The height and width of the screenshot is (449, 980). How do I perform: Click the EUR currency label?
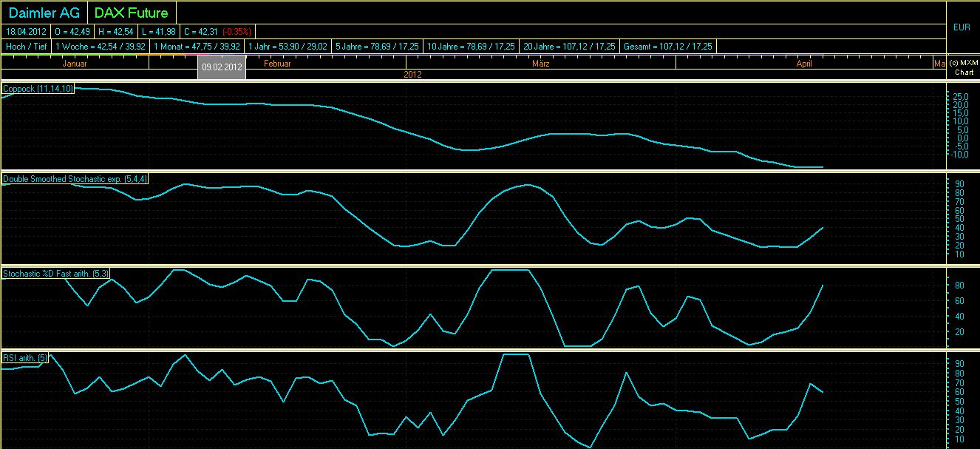[x=962, y=27]
